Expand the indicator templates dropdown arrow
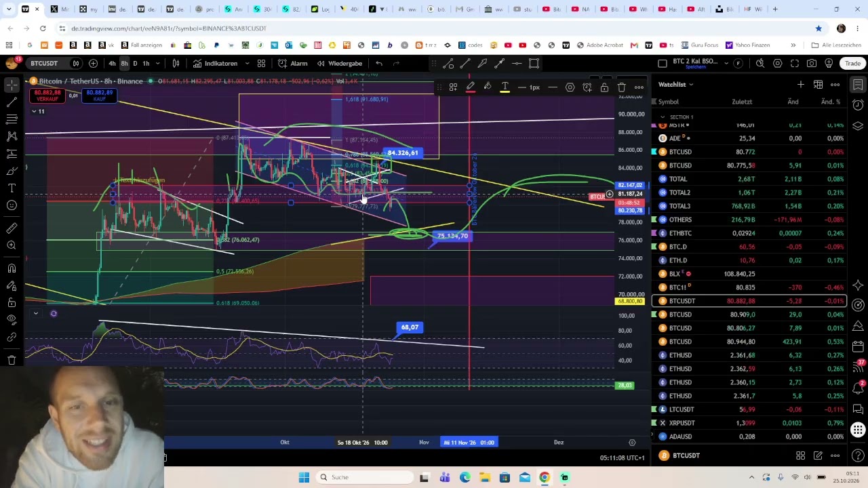 coord(261,63)
